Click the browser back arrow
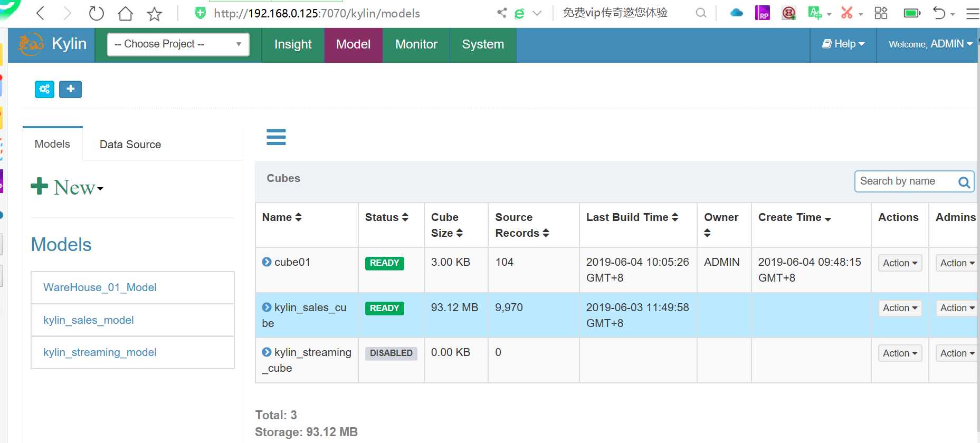Screen dimensions: 980x443 pyautogui.click(x=40, y=13)
